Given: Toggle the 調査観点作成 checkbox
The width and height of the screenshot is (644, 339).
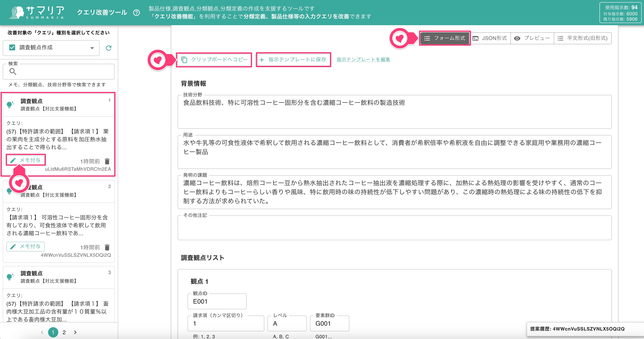Looking at the screenshot, I should tap(12, 47).
